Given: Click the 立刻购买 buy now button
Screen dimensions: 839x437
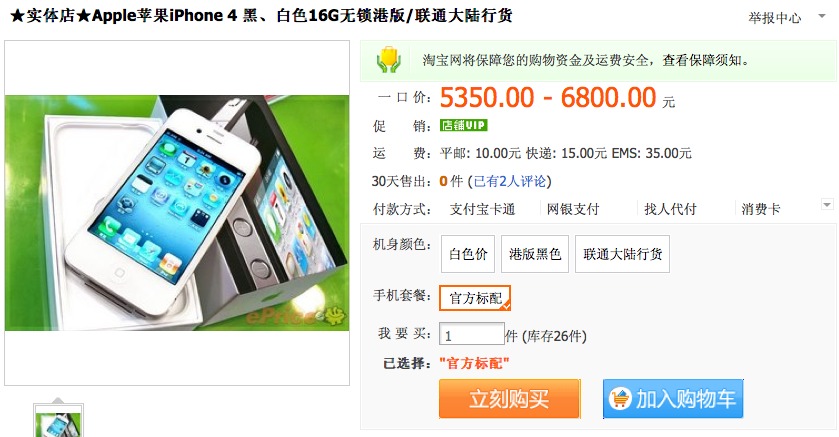Looking at the screenshot, I should point(509,398).
